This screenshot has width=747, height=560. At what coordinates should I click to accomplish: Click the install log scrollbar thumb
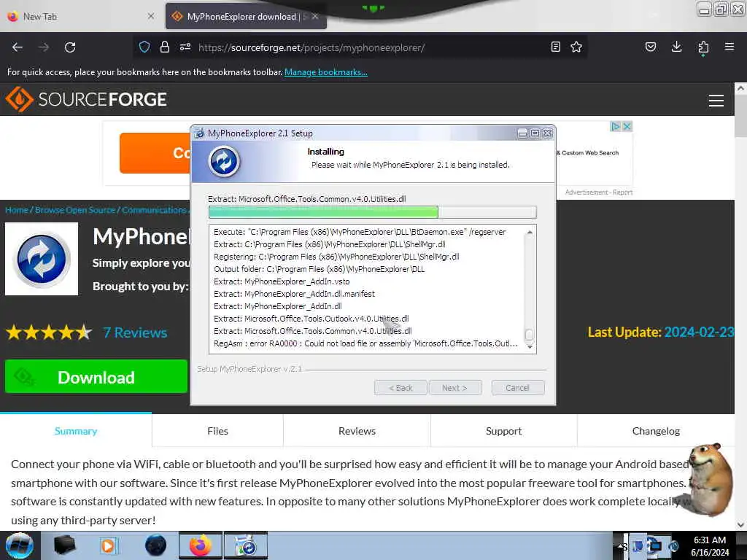pyautogui.click(x=530, y=335)
